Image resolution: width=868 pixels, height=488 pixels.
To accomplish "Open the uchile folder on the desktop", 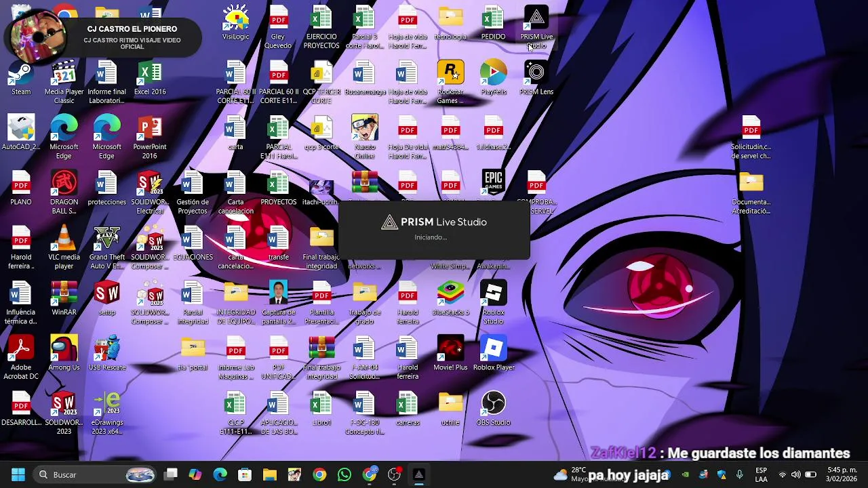I will [x=450, y=409].
